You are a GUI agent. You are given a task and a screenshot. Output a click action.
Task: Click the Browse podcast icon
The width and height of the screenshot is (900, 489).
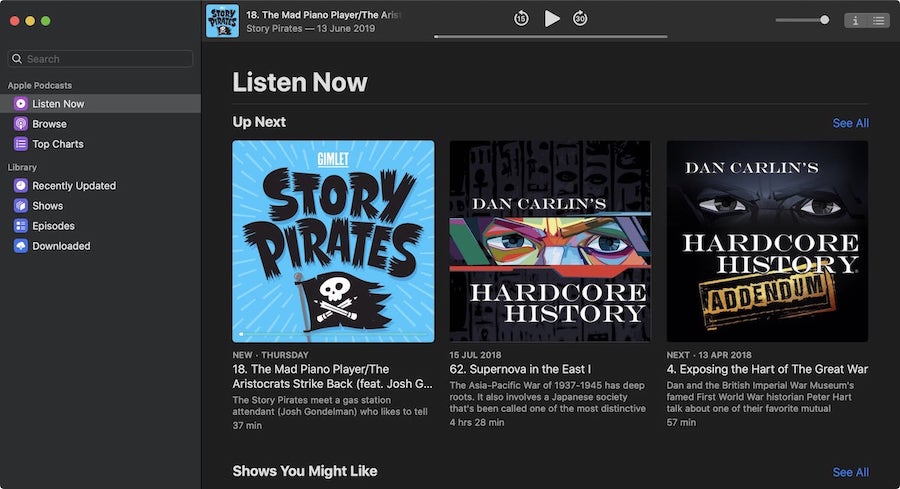(x=21, y=124)
